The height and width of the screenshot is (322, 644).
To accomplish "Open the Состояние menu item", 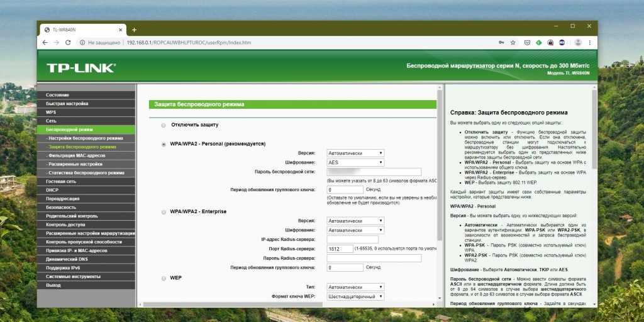I will tap(58, 94).
